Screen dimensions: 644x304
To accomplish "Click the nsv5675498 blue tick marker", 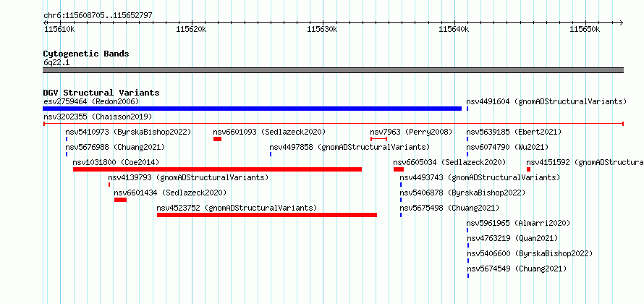I will (401, 215).
